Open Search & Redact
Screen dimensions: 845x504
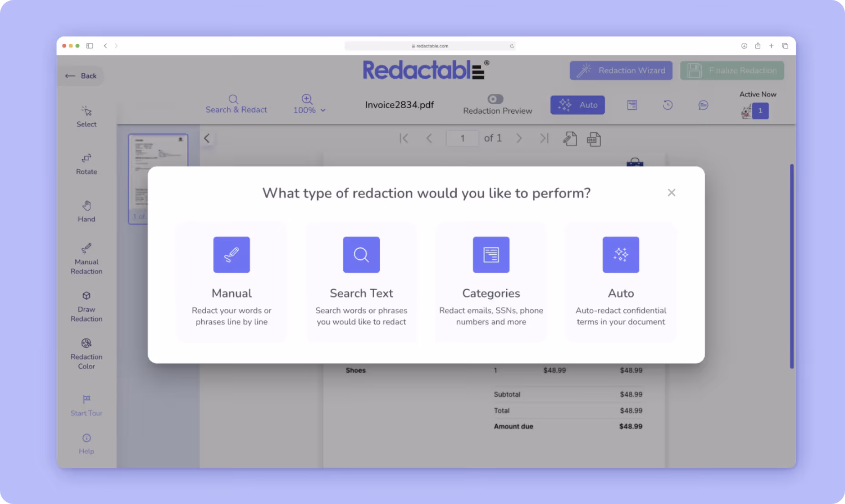click(236, 104)
